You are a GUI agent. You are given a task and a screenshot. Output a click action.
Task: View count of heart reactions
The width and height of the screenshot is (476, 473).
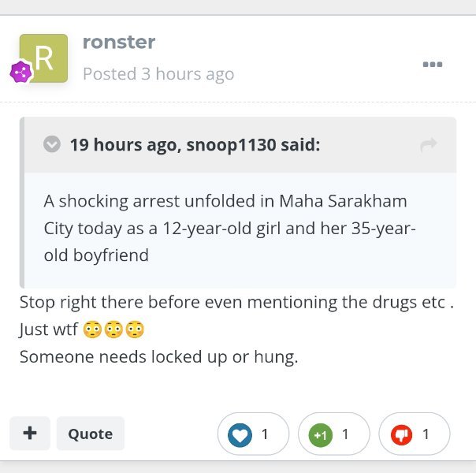tap(265, 434)
